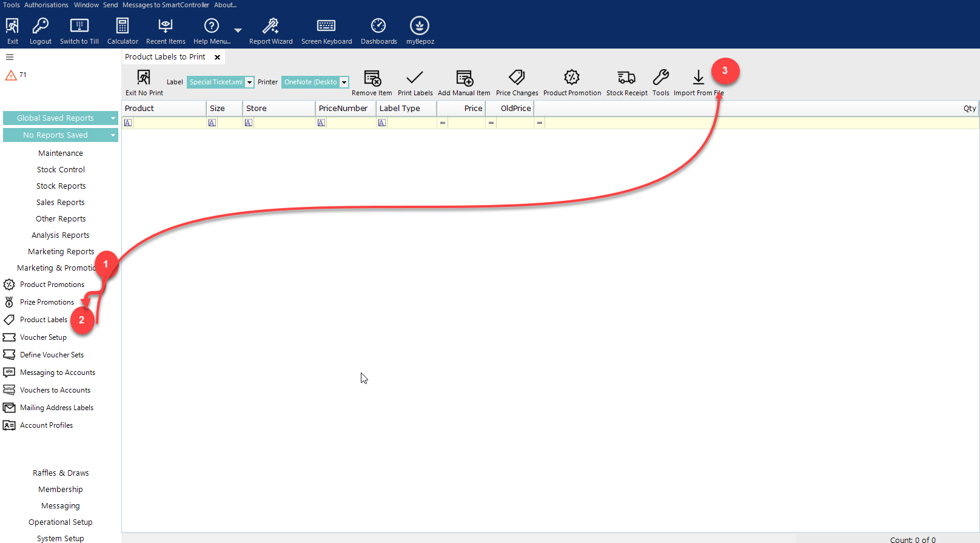980x543 pixels.
Task: Expand the Global Saved Reports dropdown
Action: pos(113,118)
